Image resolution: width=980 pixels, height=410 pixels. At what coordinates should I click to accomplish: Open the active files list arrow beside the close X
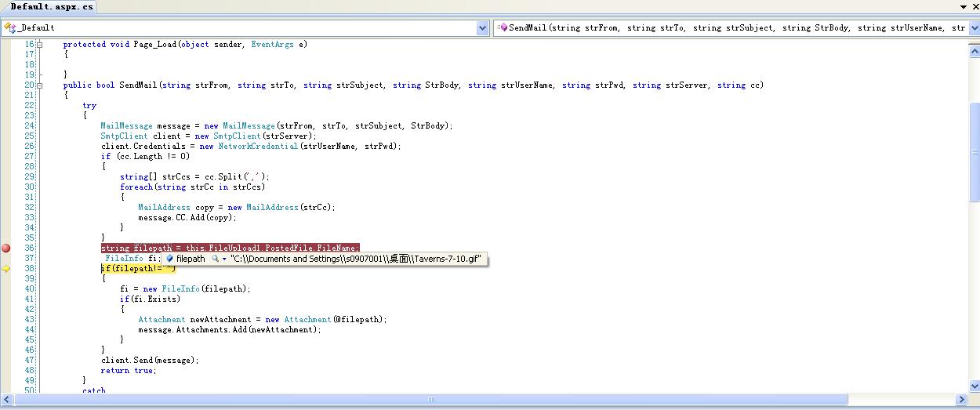964,7
